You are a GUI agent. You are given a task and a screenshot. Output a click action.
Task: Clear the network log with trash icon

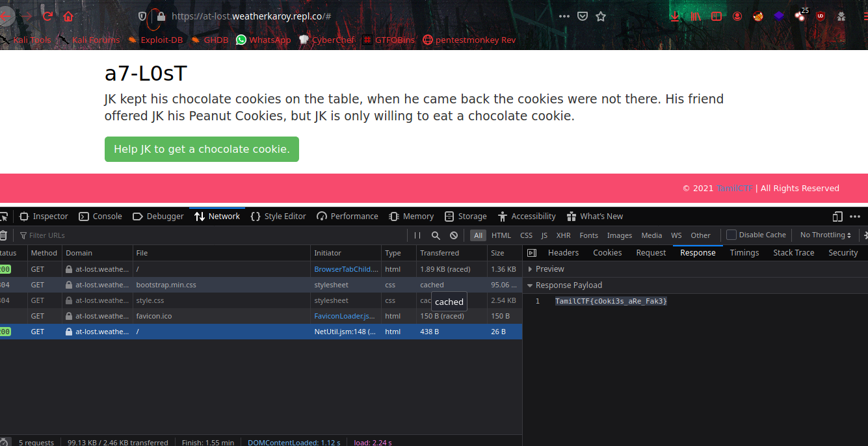coord(4,235)
